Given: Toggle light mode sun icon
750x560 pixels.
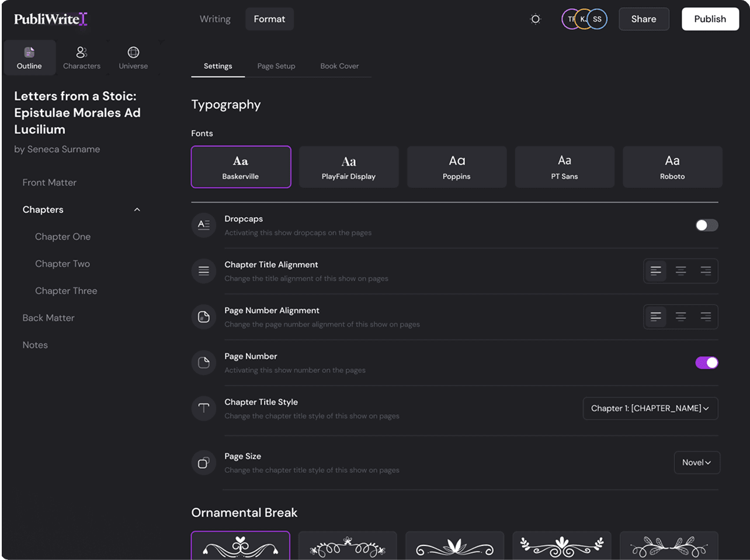Looking at the screenshot, I should coord(535,19).
